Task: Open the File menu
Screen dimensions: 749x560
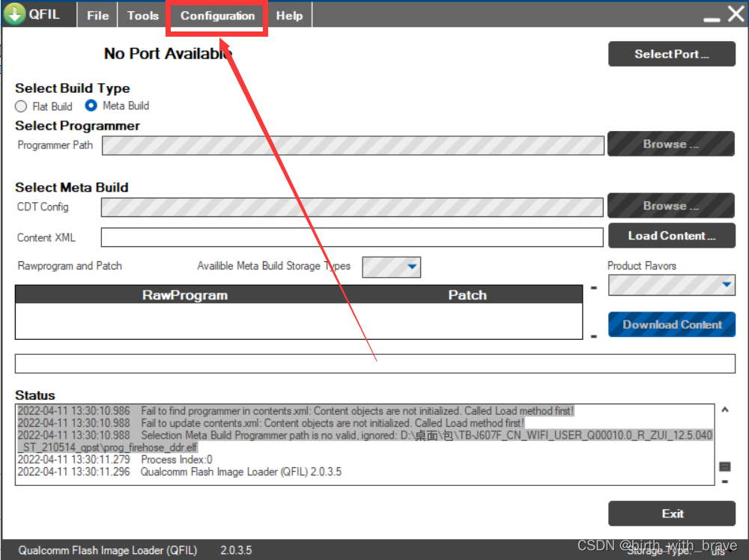Action: (98, 16)
